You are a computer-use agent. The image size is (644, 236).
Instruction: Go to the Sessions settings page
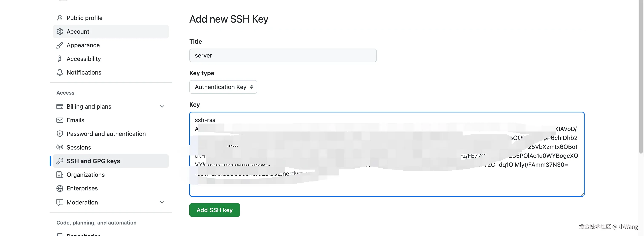point(79,147)
